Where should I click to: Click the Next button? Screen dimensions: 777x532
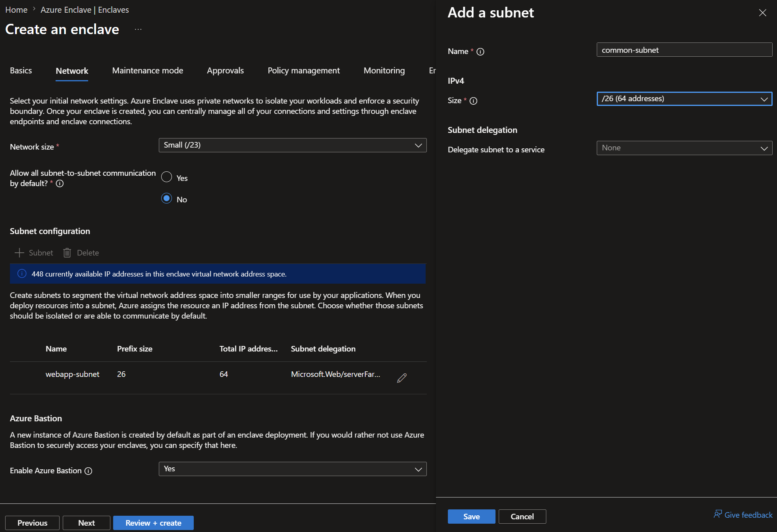click(87, 523)
